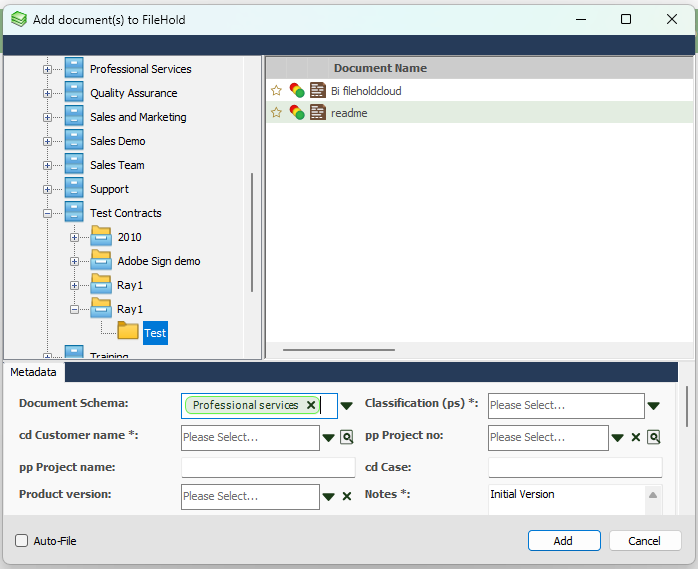698x569 pixels.
Task: Click the status light icon for readme
Action: (297, 113)
